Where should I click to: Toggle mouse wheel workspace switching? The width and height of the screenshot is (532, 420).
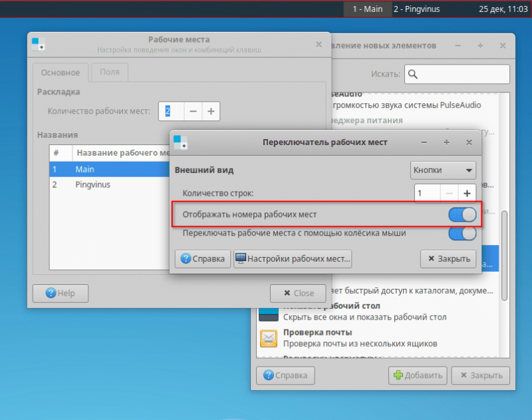462,233
